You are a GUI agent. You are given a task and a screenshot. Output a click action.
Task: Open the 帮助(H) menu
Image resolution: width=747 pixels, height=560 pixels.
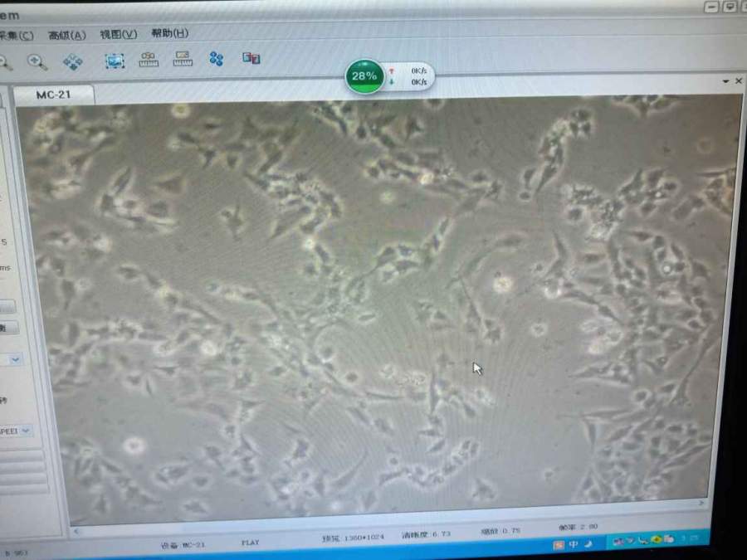(169, 33)
